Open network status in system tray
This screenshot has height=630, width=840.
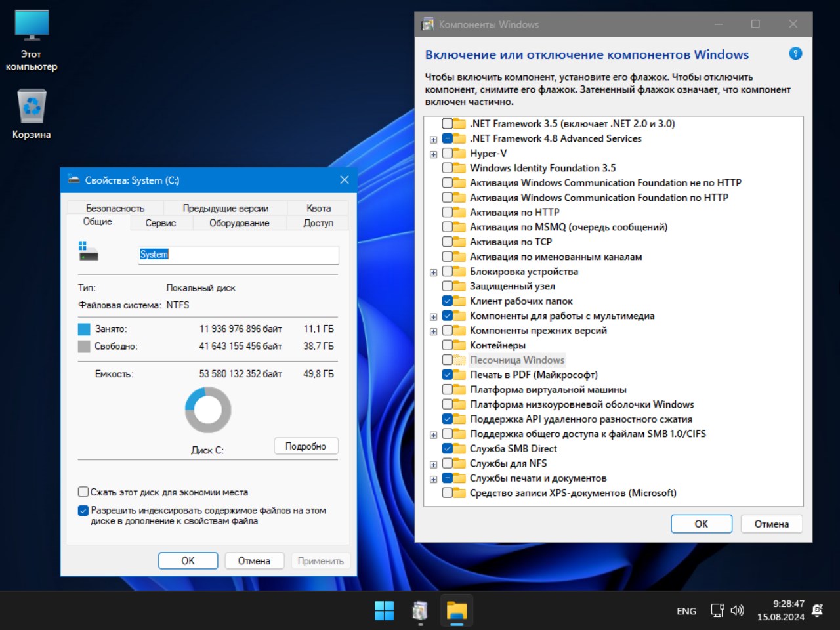click(717, 610)
